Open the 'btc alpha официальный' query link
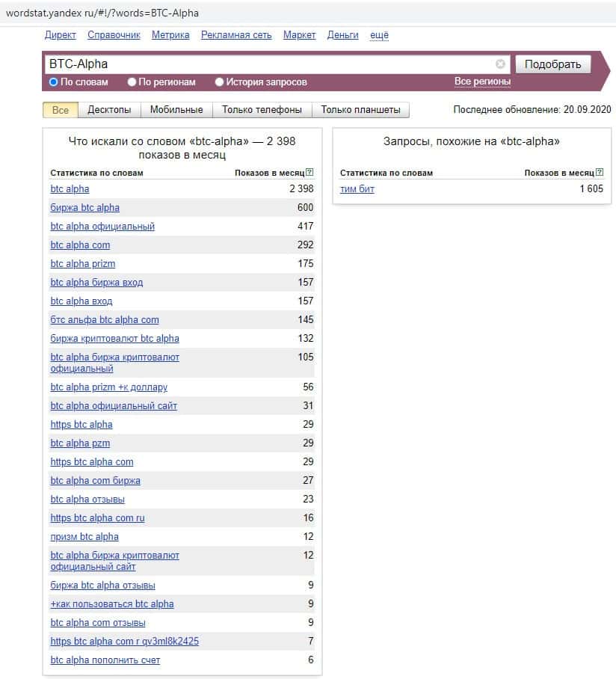Screen dimensions: 616x679 [102, 226]
